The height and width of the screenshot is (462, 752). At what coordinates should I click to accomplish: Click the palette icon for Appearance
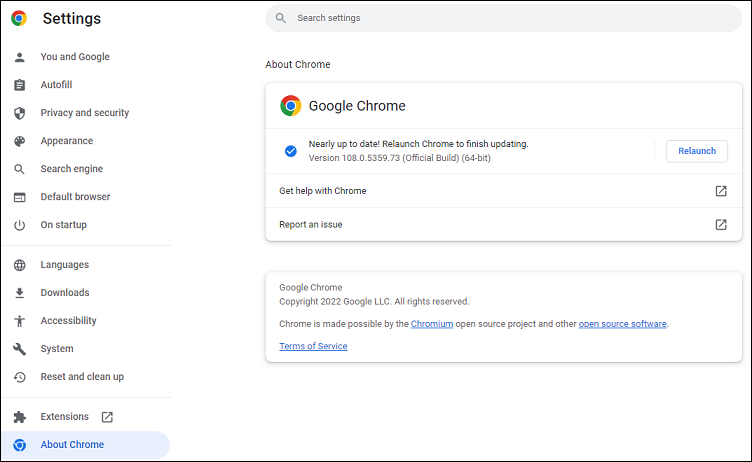tap(19, 141)
